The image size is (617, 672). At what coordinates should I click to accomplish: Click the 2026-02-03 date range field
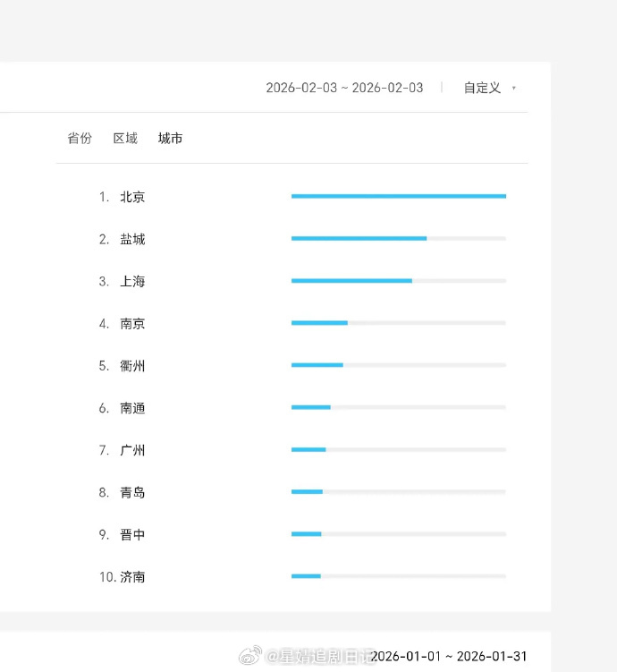pos(344,88)
